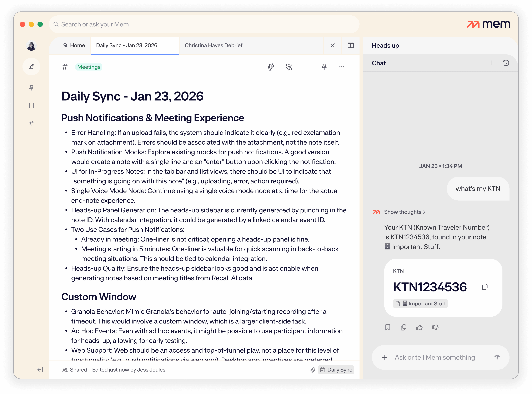Toggle the split view layout icon

350,45
